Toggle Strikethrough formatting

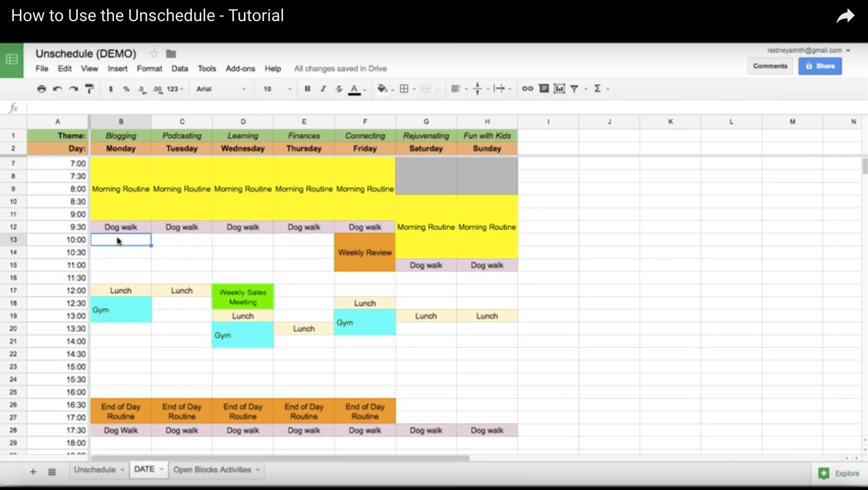(339, 89)
